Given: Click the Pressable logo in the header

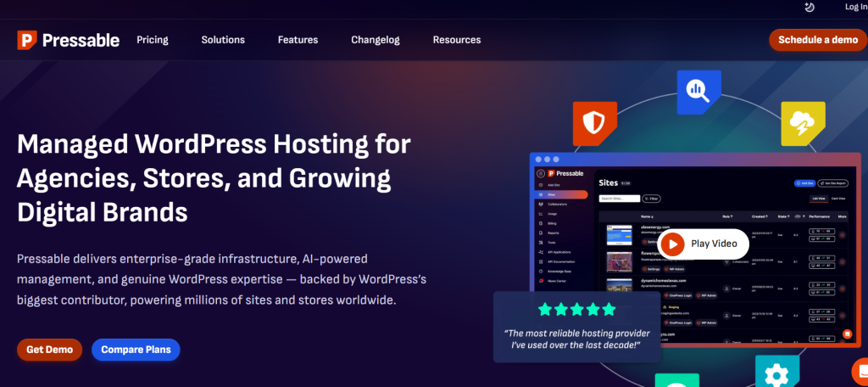Looking at the screenshot, I should [x=68, y=40].
